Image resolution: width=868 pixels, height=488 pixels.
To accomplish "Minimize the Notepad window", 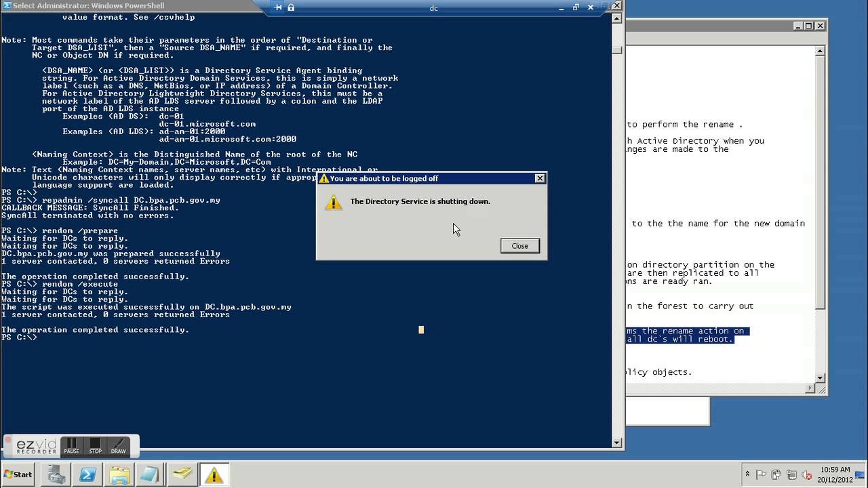I will click(797, 26).
